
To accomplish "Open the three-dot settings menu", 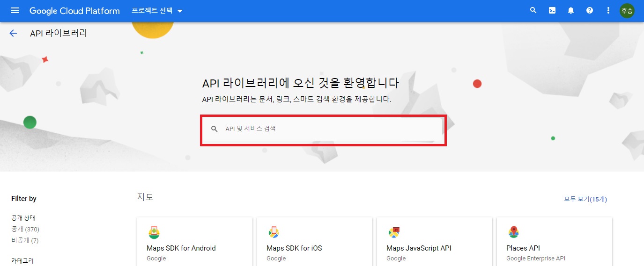I will (608, 11).
